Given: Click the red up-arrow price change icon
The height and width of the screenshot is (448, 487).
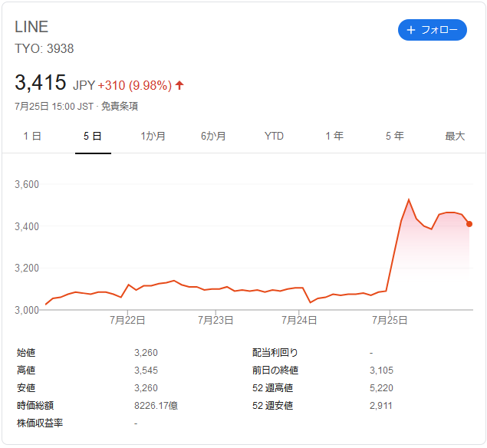Looking at the screenshot, I should point(179,85).
